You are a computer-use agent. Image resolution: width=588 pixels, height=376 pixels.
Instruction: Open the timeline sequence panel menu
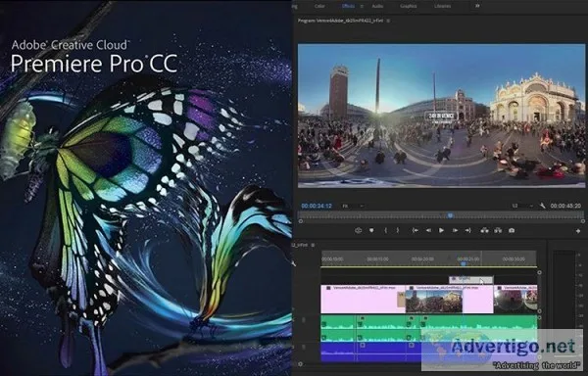click(x=313, y=246)
